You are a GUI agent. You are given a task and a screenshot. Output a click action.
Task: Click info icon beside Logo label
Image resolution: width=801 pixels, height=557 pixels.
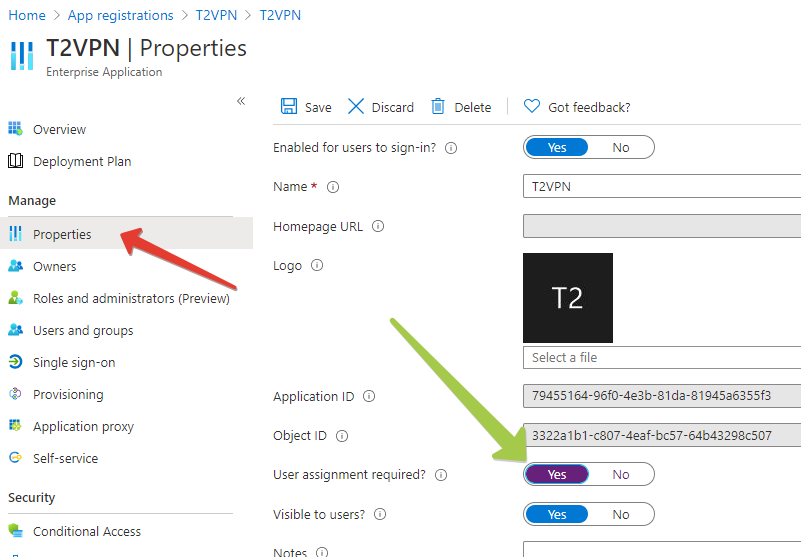(x=317, y=266)
